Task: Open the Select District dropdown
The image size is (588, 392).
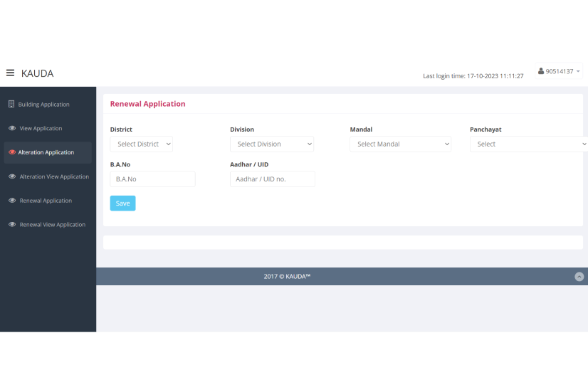Action: [x=142, y=144]
